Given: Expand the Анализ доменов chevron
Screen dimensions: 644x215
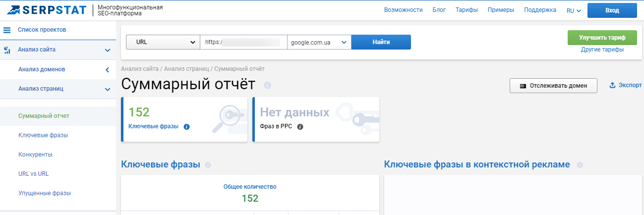Looking at the screenshot, I should pos(107,69).
